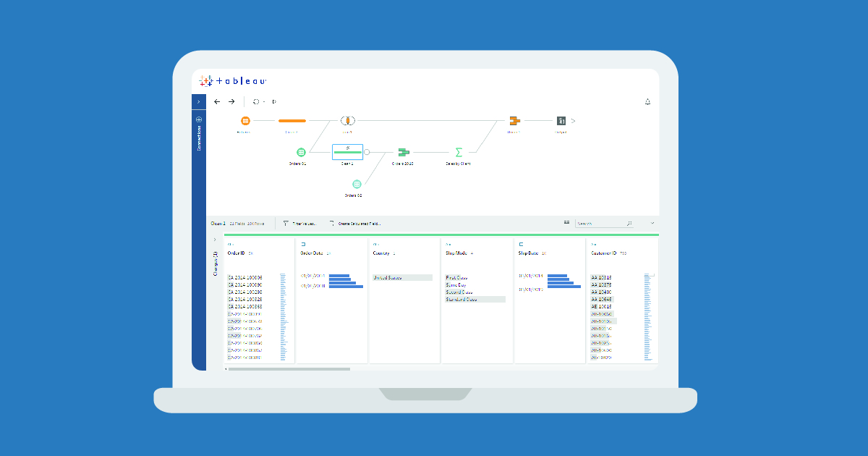Select the Orders 2015 union node
The width and height of the screenshot is (868, 456).
point(404,152)
